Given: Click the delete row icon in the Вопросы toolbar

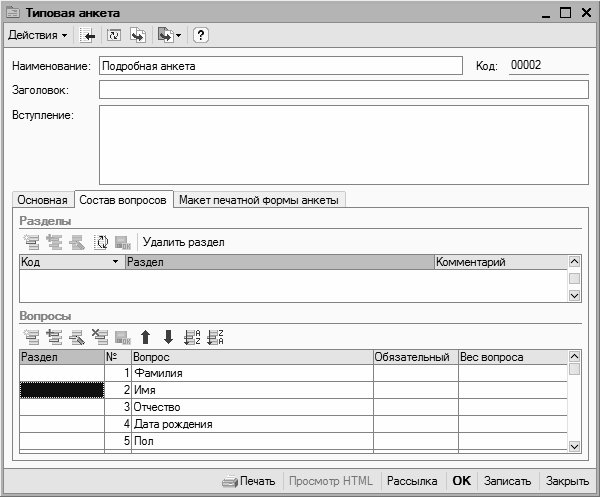Looking at the screenshot, I should (x=99, y=337).
